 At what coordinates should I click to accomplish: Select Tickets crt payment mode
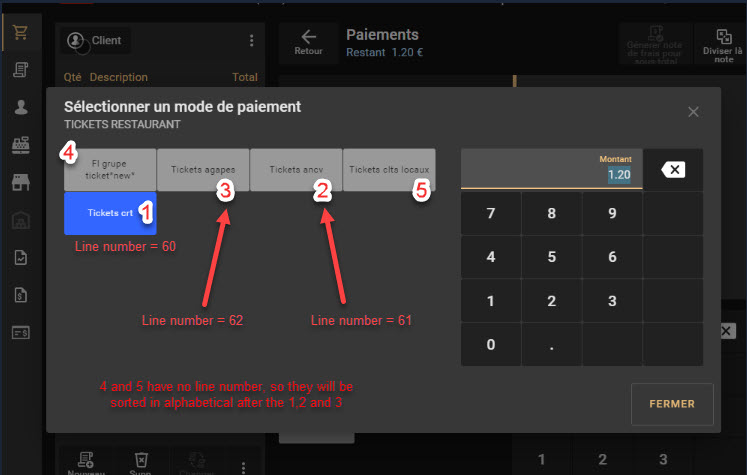[110, 213]
